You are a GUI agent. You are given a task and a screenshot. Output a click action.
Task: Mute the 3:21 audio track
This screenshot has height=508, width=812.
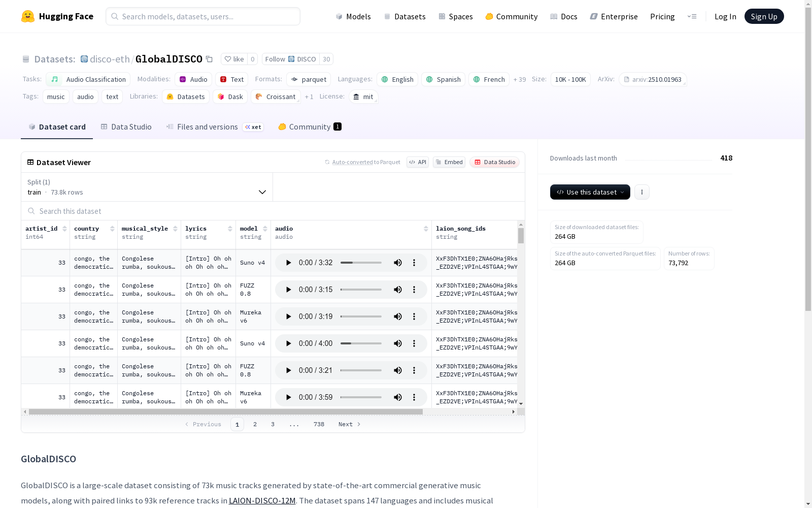(x=398, y=370)
